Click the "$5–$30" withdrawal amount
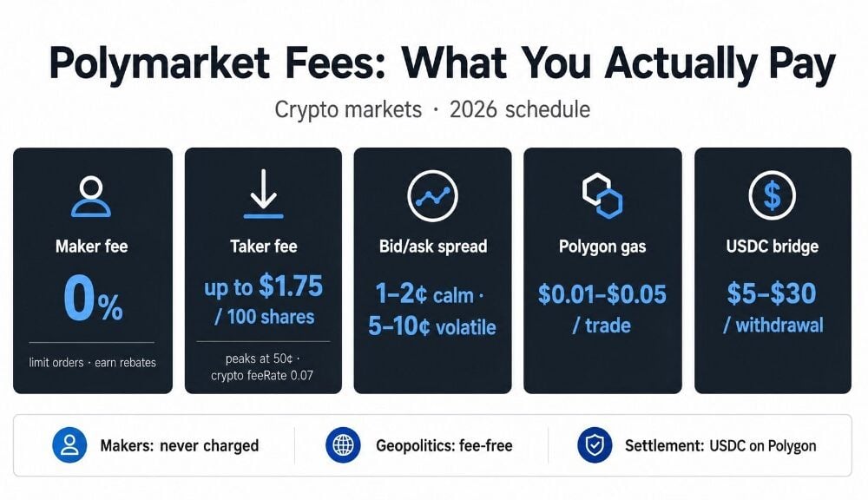This screenshot has width=868, height=500. [x=772, y=293]
